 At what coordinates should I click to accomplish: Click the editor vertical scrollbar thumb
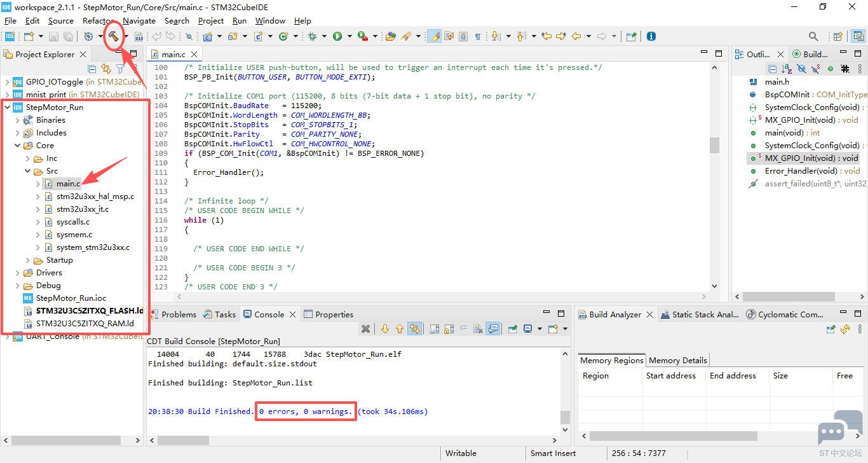(714, 145)
